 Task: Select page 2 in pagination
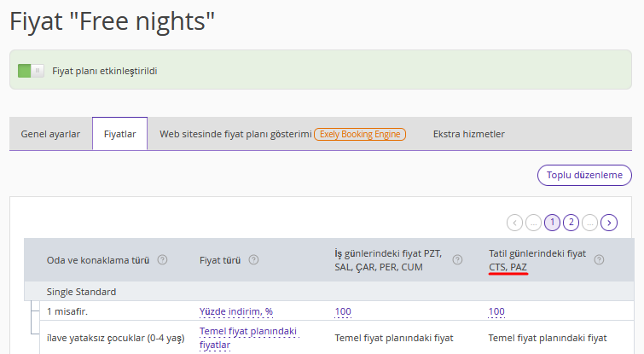point(571,223)
